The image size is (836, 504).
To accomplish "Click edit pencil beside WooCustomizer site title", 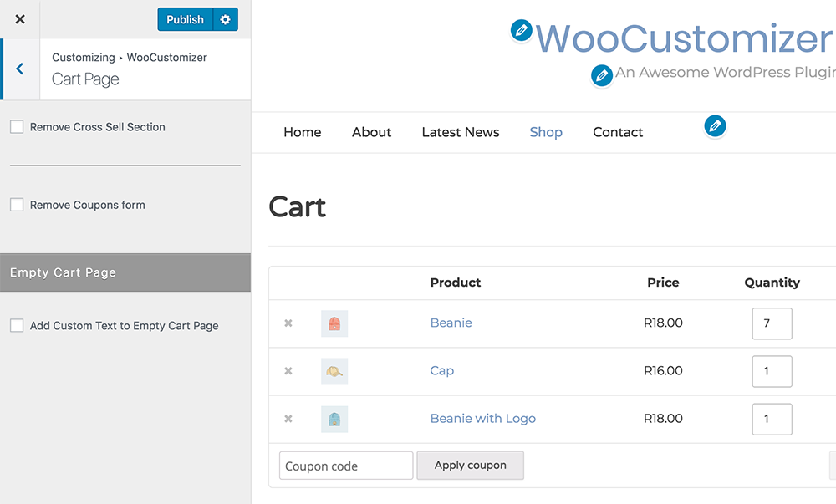I will (x=521, y=31).
